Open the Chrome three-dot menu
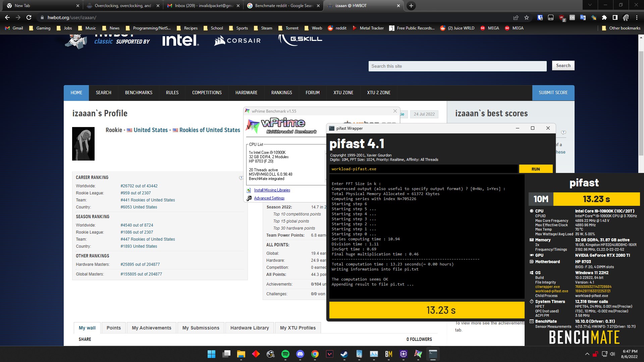The height and width of the screenshot is (362, 644). [x=637, y=17]
